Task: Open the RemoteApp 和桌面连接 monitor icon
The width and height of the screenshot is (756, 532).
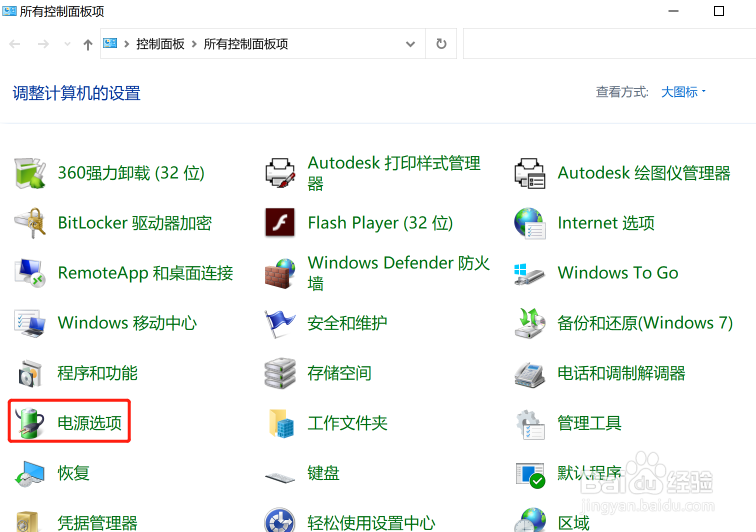Action: point(30,273)
